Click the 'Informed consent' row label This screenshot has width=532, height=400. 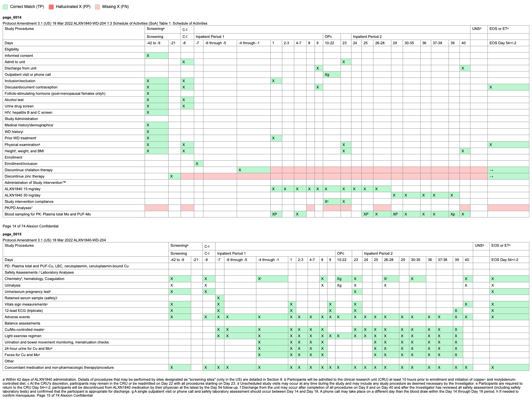[x=19, y=56]
